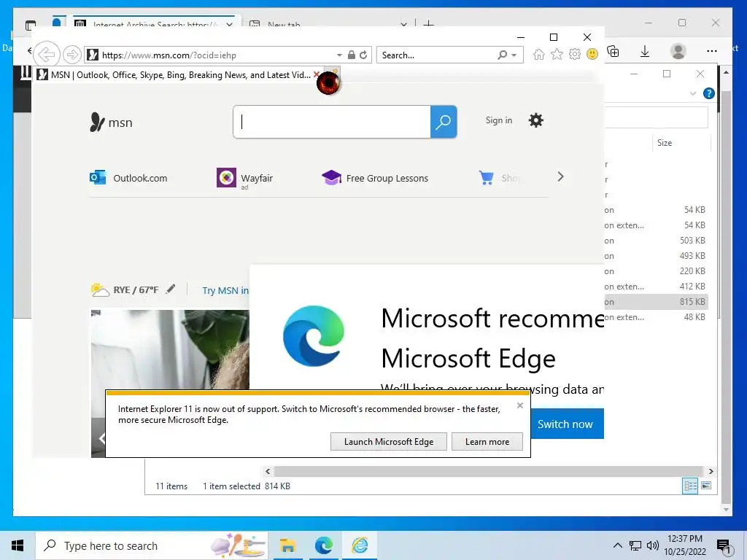Click the msn butterfly logo
The height and width of the screenshot is (560, 747).
point(111,122)
